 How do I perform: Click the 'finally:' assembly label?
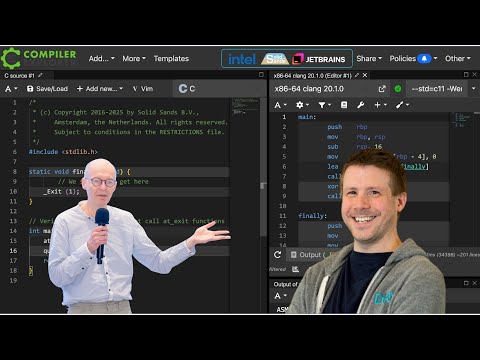pos(312,216)
